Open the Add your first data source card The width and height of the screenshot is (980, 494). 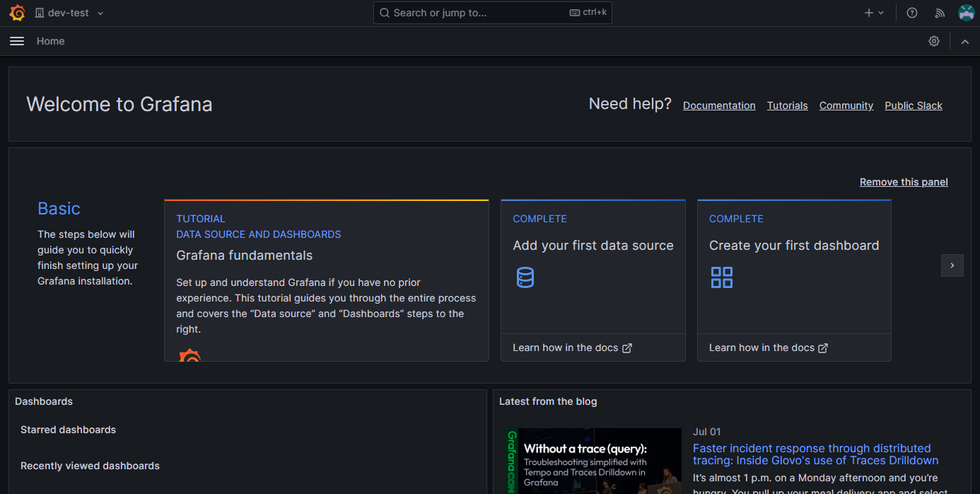click(593, 280)
